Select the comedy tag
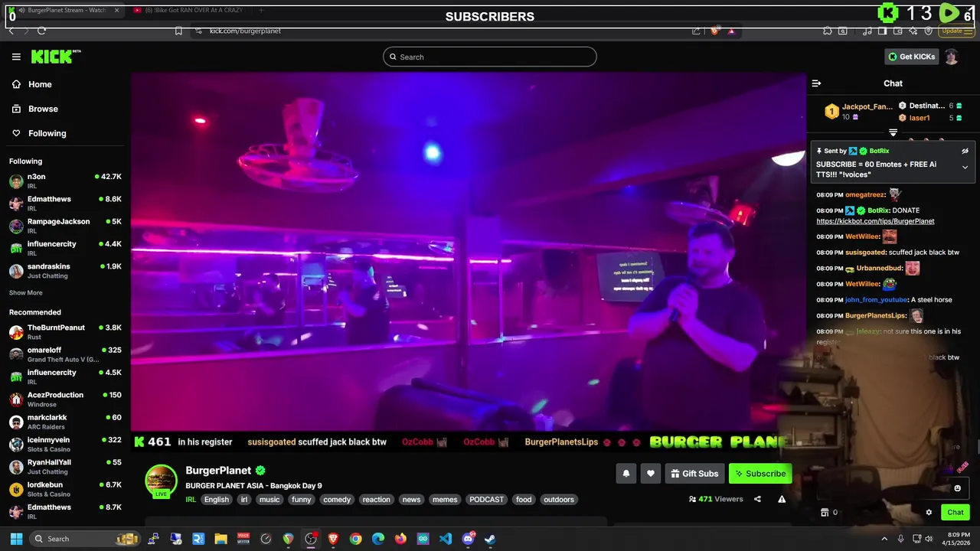Viewport: 980px width, 551px height. tap(337, 500)
